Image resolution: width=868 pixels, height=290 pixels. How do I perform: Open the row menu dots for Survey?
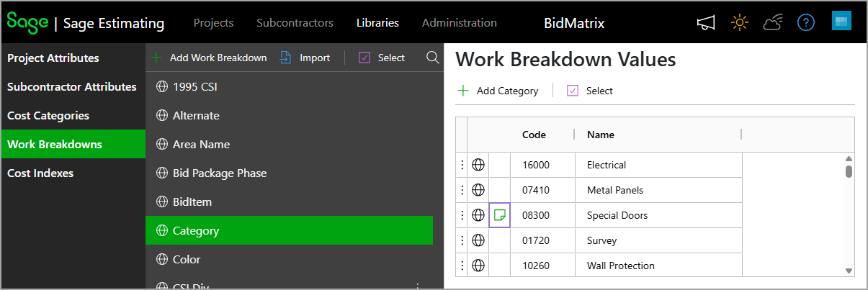click(x=462, y=240)
